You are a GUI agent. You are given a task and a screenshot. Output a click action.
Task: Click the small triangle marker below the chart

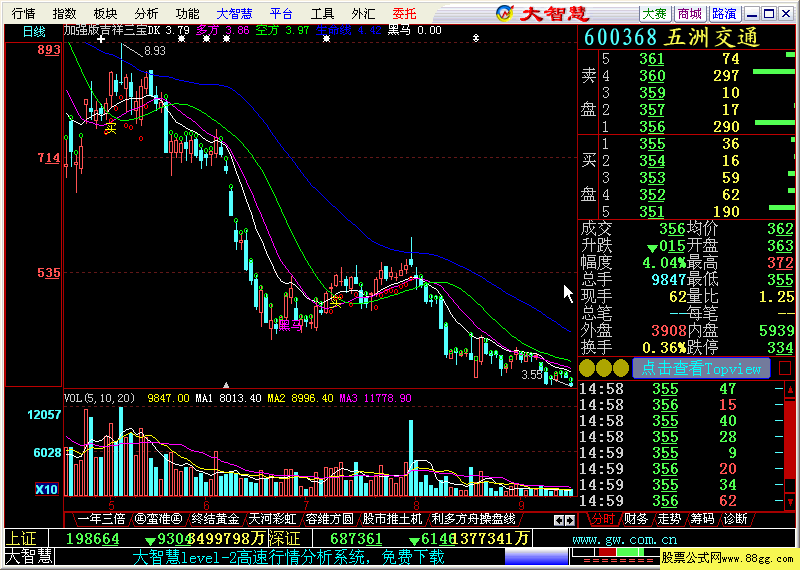click(x=226, y=385)
